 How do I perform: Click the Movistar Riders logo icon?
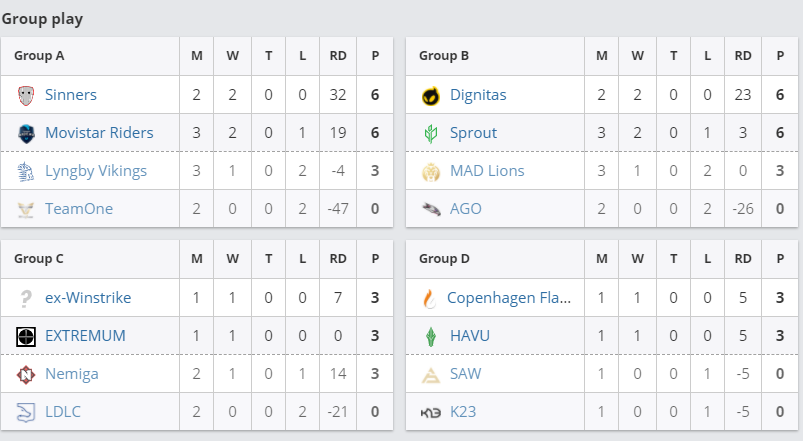(26, 133)
